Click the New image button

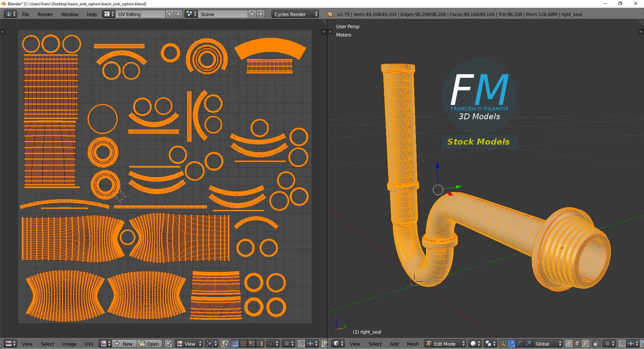pyautogui.click(x=124, y=344)
